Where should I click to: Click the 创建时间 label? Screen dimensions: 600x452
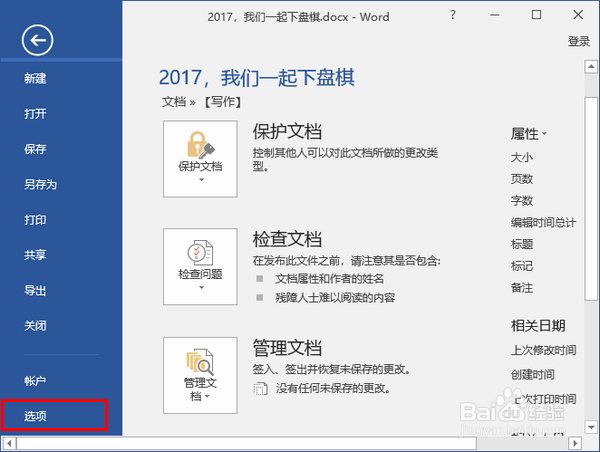pyautogui.click(x=533, y=374)
